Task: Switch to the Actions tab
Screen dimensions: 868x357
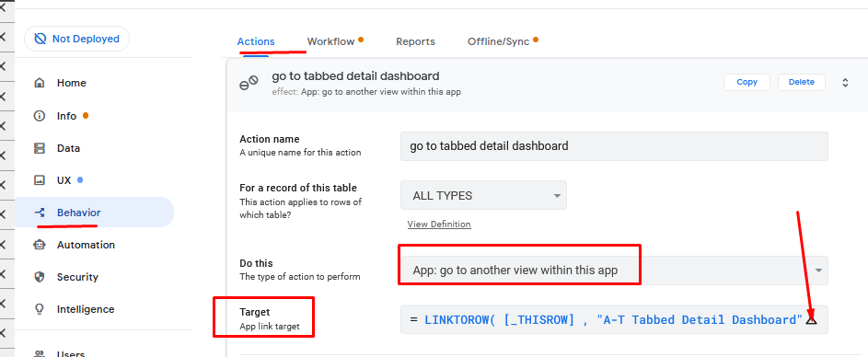Action: [x=256, y=41]
